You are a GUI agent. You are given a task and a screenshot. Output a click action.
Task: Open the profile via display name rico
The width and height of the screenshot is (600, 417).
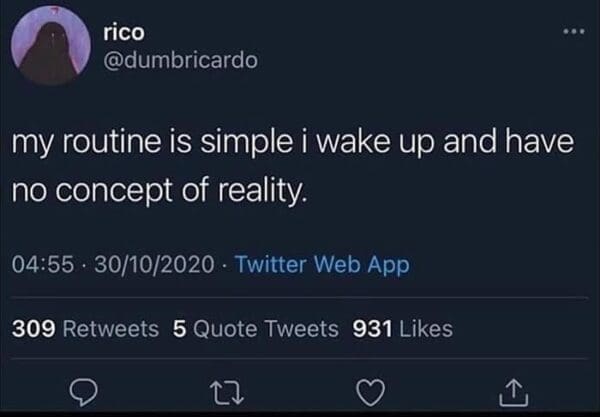(124, 32)
